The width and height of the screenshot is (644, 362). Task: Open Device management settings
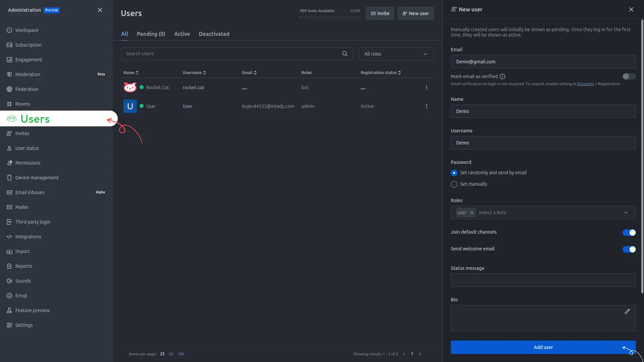pos(37,177)
